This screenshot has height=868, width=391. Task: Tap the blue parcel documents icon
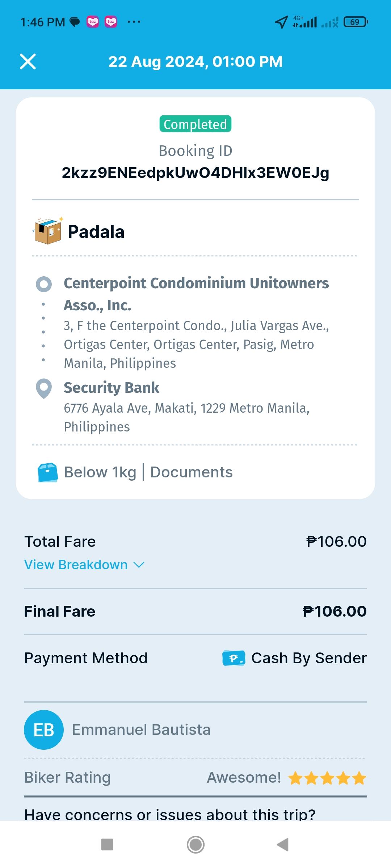point(48,472)
